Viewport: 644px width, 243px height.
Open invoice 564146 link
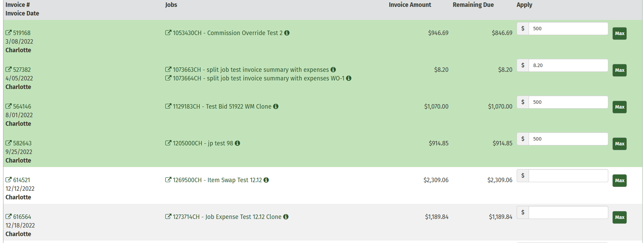click(x=22, y=107)
